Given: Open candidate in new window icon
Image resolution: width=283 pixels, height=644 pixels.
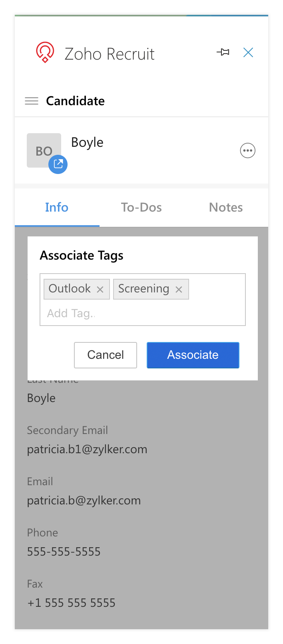Looking at the screenshot, I should (58, 164).
